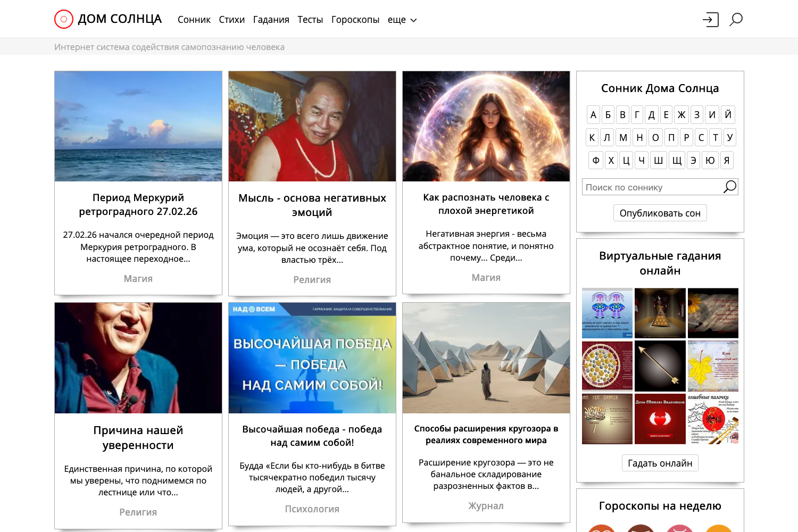Open the monk in red robe image
This screenshot has width=798, height=532.
(312, 127)
